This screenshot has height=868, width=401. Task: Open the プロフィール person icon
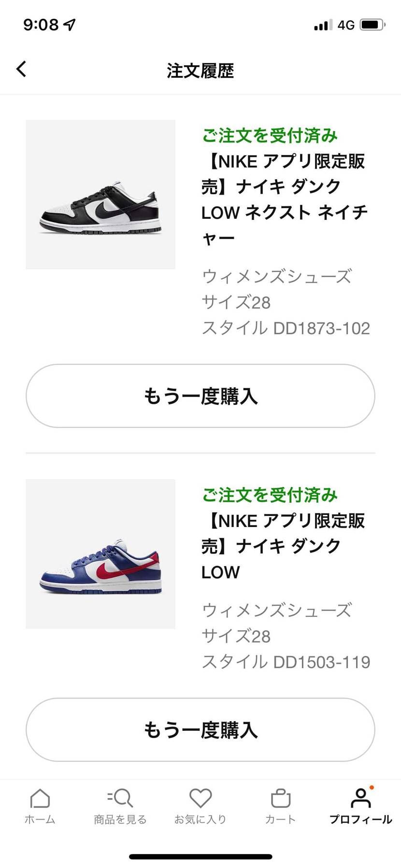(x=361, y=798)
